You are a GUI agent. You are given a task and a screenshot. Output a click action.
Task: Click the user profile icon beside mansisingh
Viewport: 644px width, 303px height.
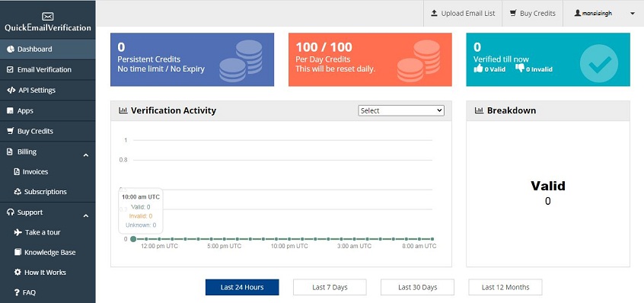578,13
